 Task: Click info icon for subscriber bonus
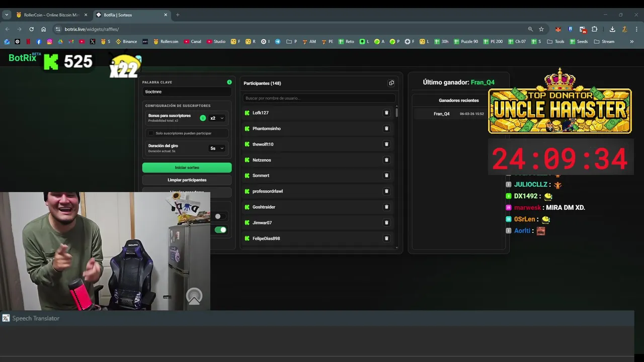[203, 118]
